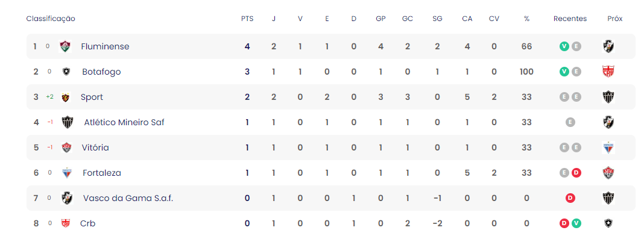The image size is (644, 248).
Task: Click the Recentes column header
Action: coord(570,19)
